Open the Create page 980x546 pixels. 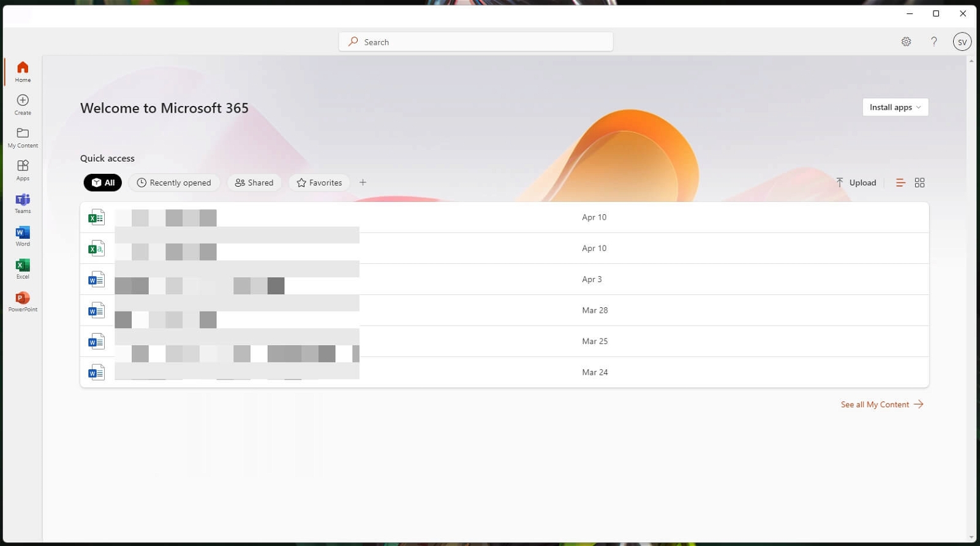pyautogui.click(x=23, y=105)
